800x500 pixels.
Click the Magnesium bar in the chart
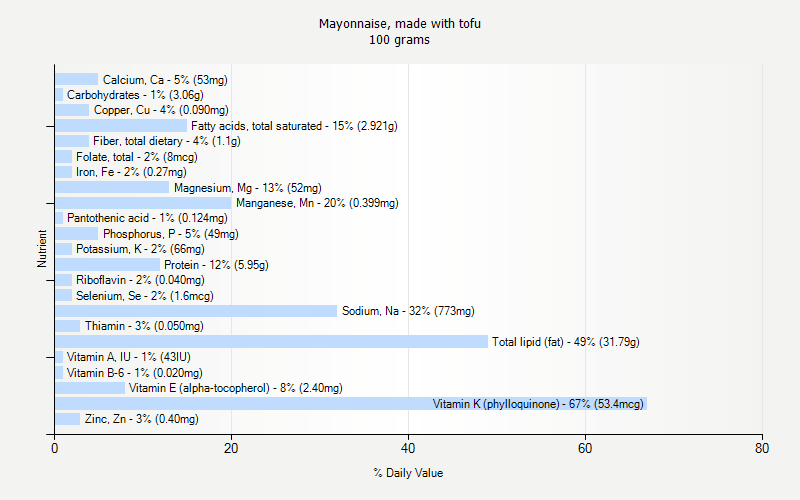pyautogui.click(x=112, y=187)
